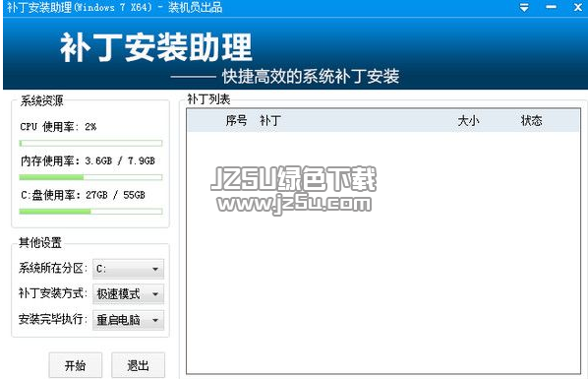Image resolution: width=588 pixels, height=379 pixels.
Task: Click the 补丁 column header
Action: click(x=270, y=120)
